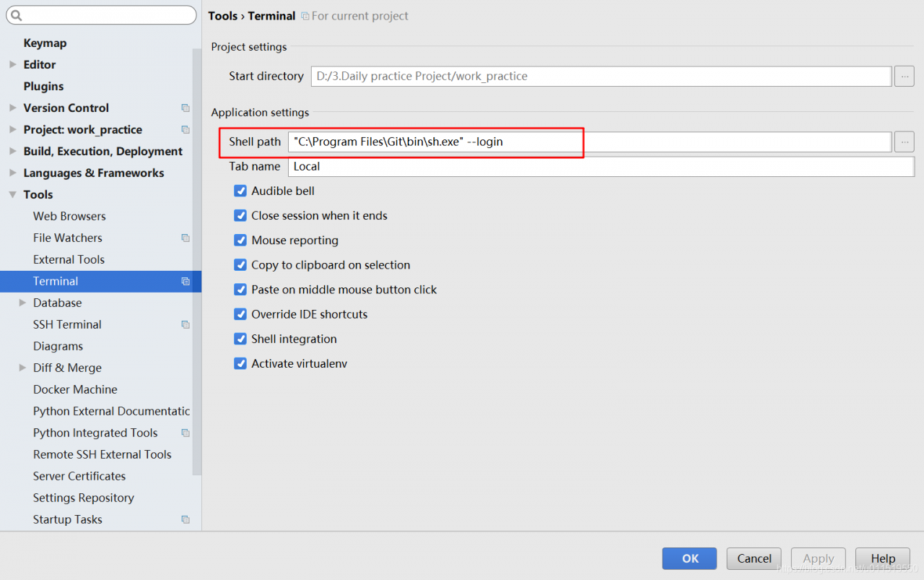Click the search magnifier icon in settings
This screenshot has width=924, height=580.
click(16, 15)
